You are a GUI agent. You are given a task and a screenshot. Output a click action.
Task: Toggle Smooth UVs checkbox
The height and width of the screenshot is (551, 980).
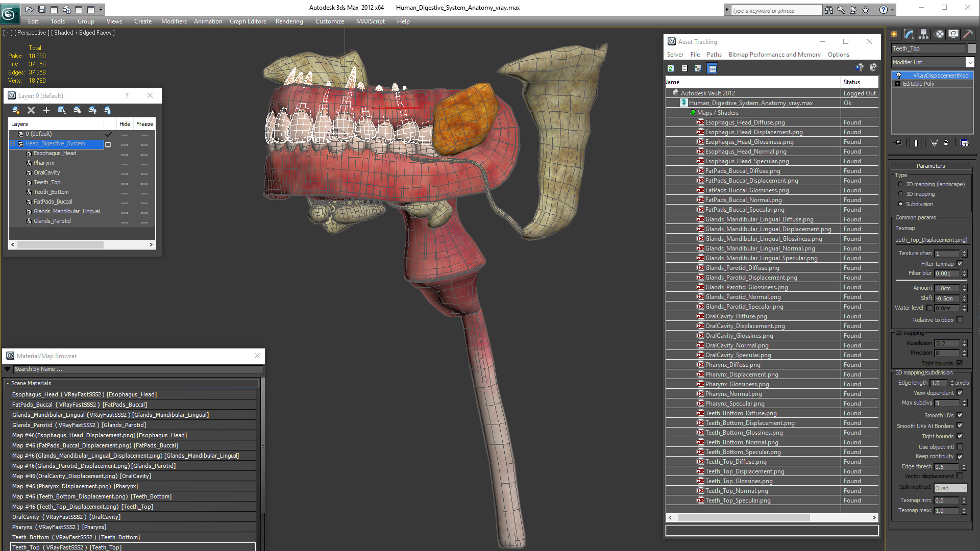point(960,415)
